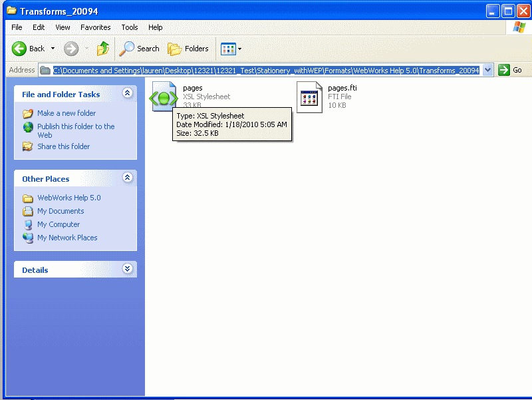The height and width of the screenshot is (400, 532).
Task: Open the Favorites menu
Action: pyautogui.click(x=96, y=27)
